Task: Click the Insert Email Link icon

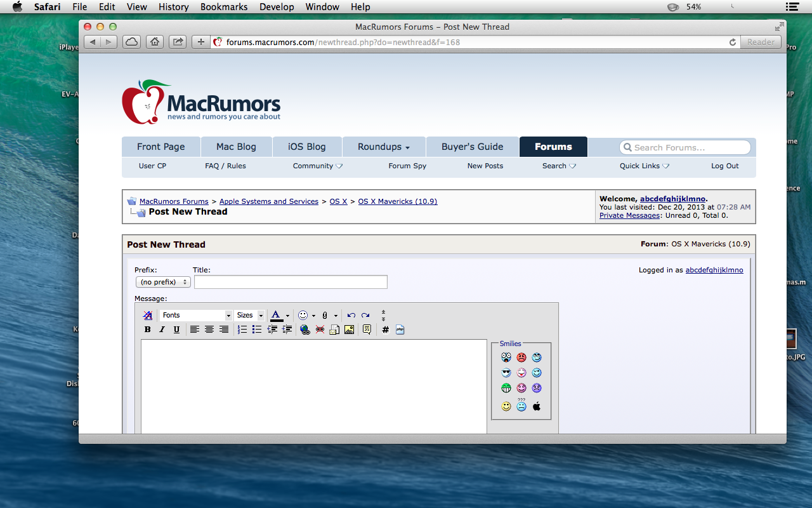Action: pos(334,330)
